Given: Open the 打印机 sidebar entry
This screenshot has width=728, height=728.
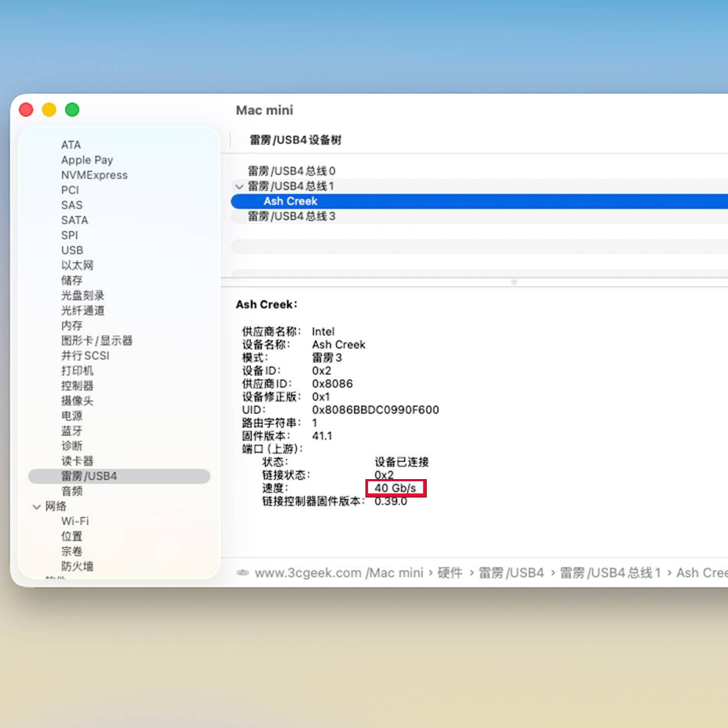Looking at the screenshot, I should tap(77, 371).
